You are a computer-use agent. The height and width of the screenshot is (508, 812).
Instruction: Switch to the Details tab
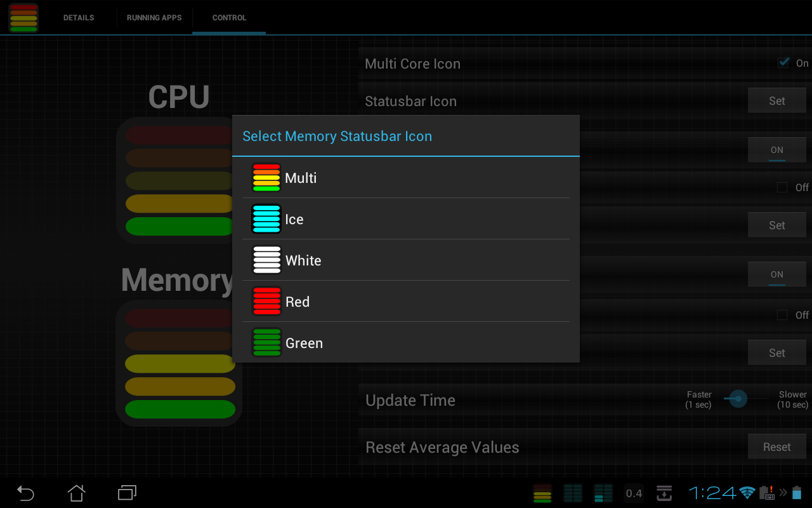[x=78, y=17]
